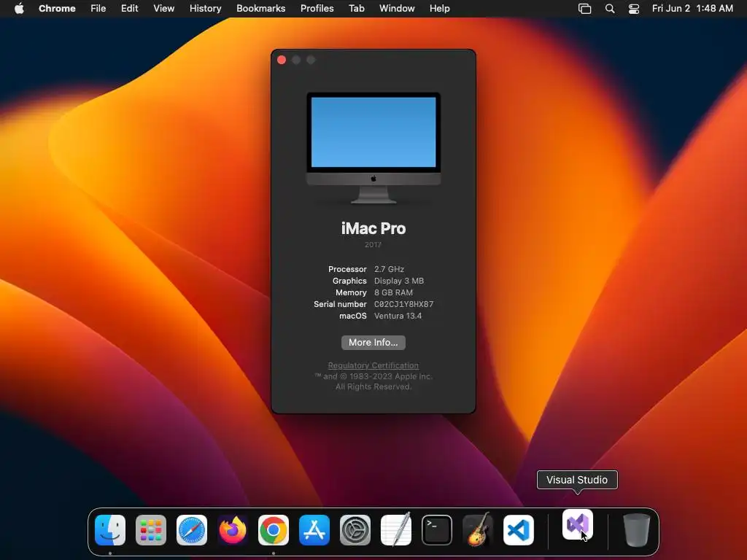Open the Trash in the Dock

[x=636, y=530]
